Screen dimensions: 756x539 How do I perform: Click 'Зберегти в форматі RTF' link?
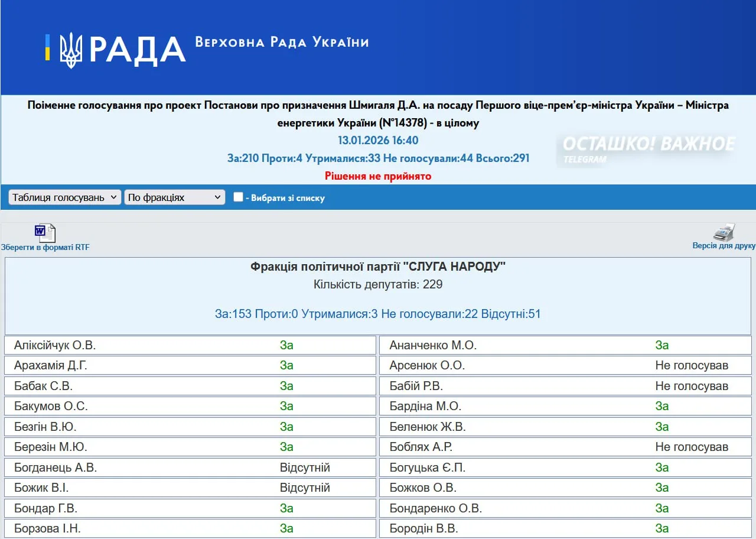tap(45, 248)
